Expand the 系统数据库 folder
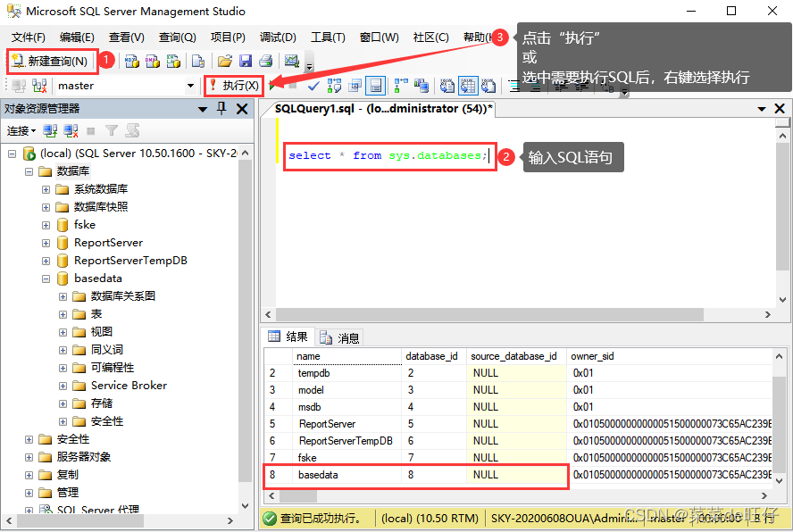The image size is (793, 532). pos(46,189)
